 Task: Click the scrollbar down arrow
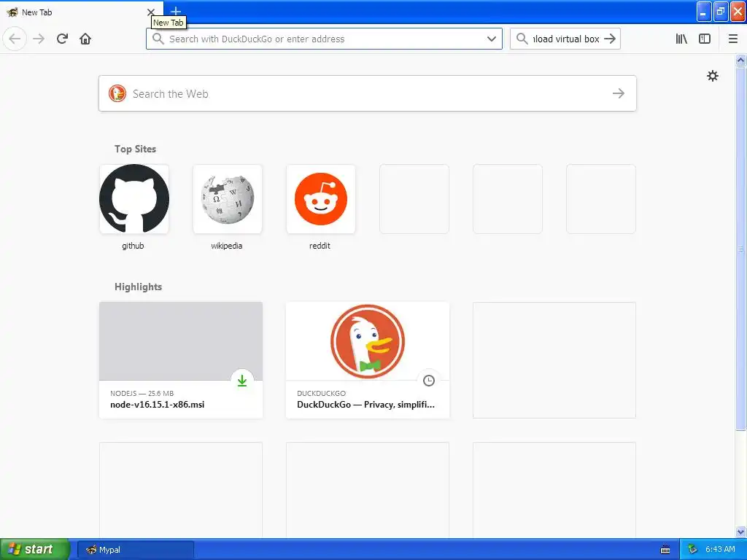740,532
